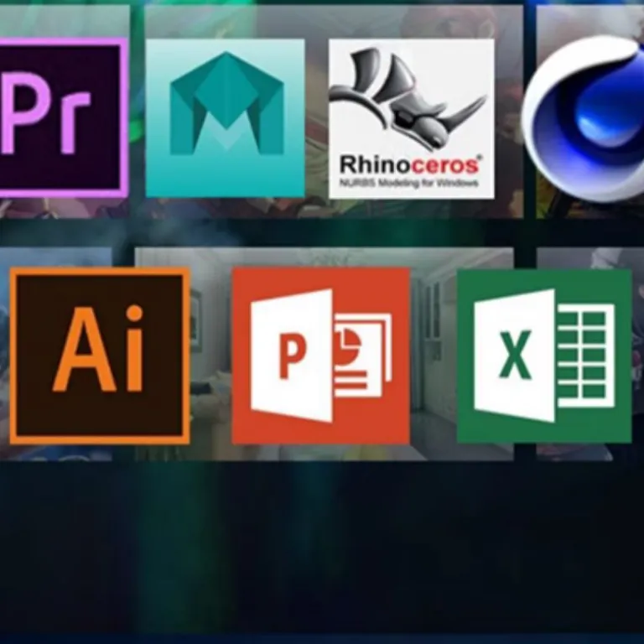
Task: Click the Autodesk Maya icon
Action: point(225,118)
